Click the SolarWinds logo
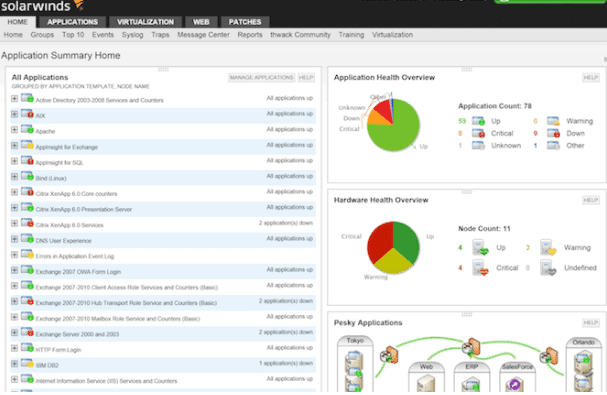The height and width of the screenshot is (395, 607). (42, 5)
